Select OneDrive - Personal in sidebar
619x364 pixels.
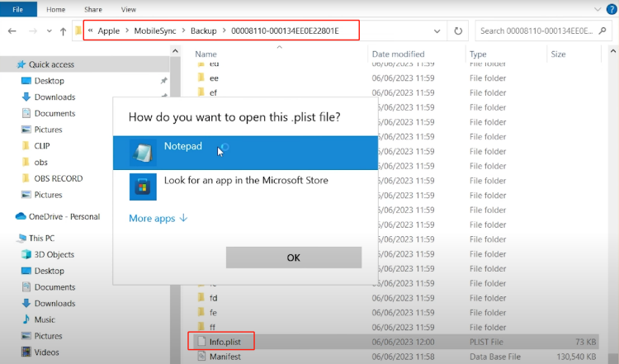pos(64,216)
